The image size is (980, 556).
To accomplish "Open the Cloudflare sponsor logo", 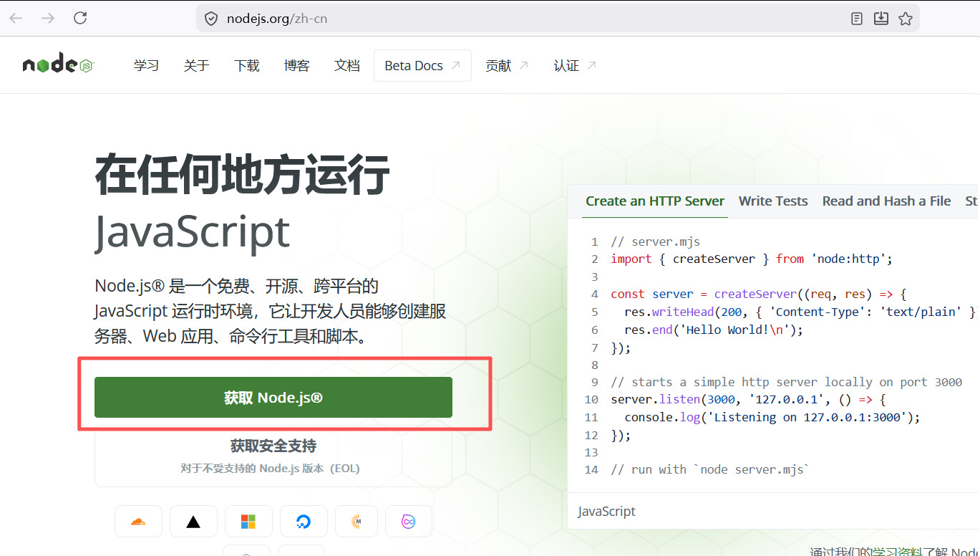I will tap(138, 522).
